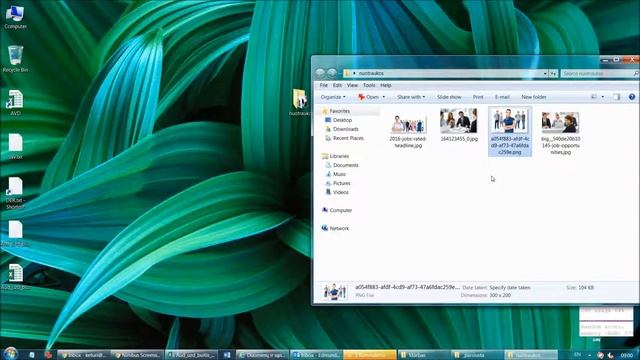Screen dimensions: 640x360
Task: Click the preview thumbnail in the details pane
Action: tap(334, 292)
